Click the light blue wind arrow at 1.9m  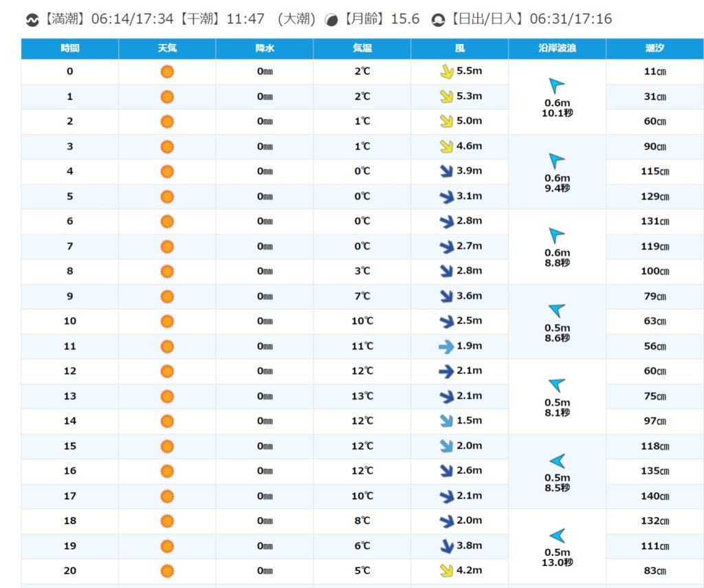pos(446,346)
